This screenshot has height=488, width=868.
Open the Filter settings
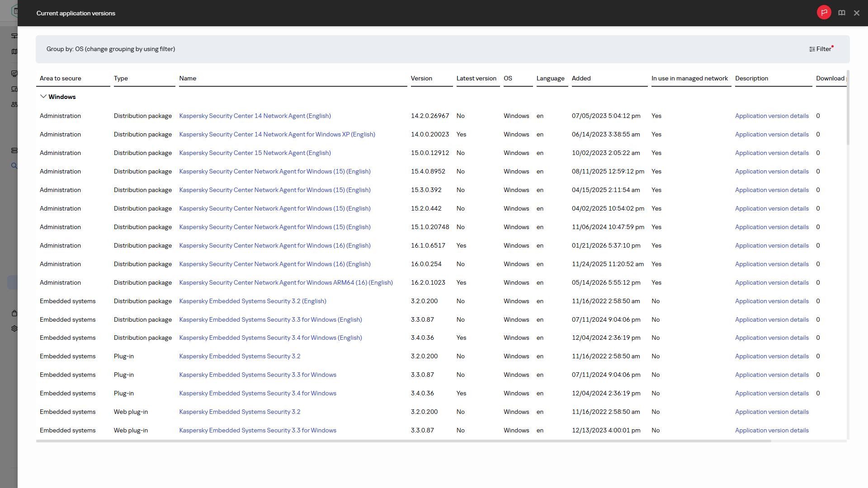point(820,49)
